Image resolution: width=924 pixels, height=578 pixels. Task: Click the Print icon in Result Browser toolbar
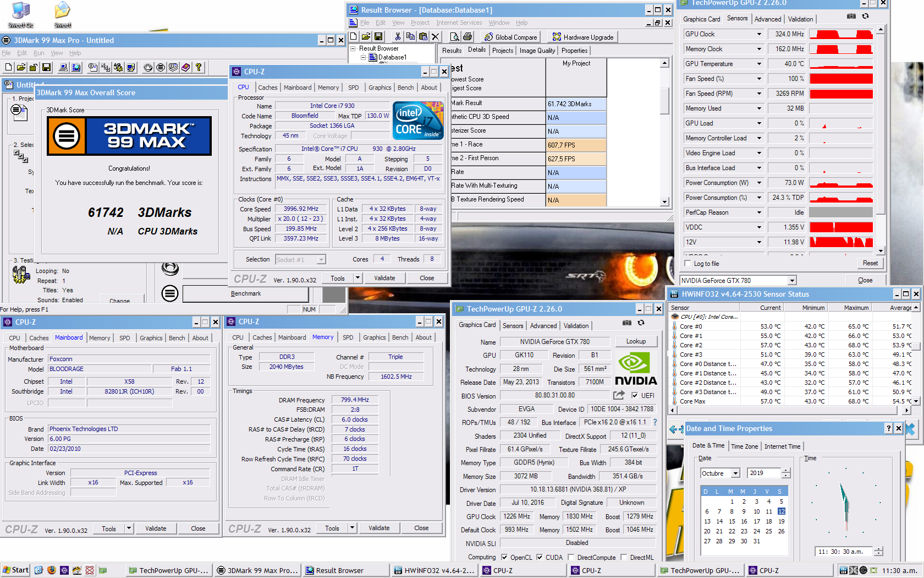(x=467, y=36)
